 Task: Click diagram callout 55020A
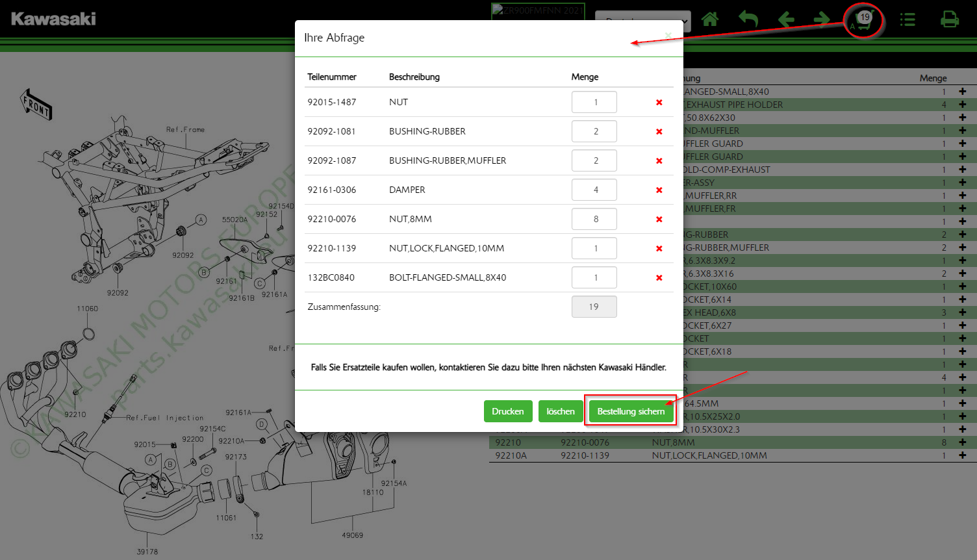[235, 220]
